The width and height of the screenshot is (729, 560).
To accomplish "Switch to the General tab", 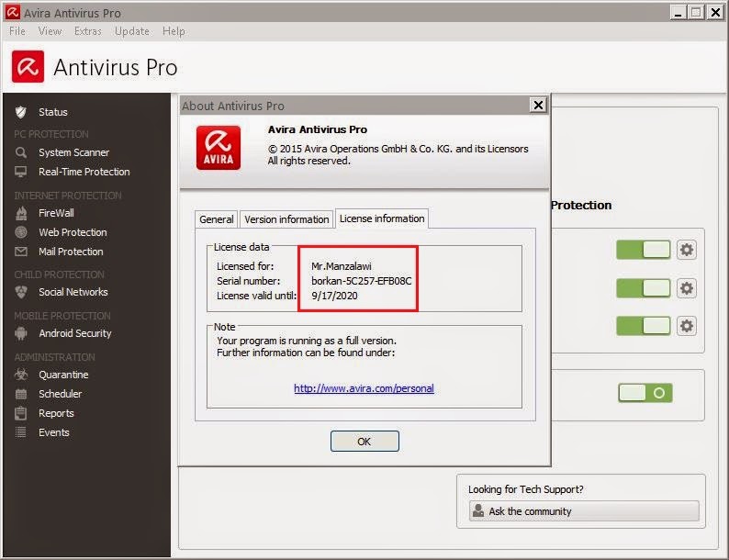I will pos(216,219).
